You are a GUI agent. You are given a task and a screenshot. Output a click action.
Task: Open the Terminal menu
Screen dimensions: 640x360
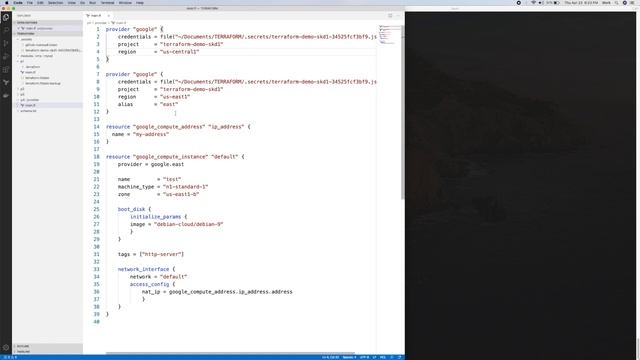tap(107, 2)
